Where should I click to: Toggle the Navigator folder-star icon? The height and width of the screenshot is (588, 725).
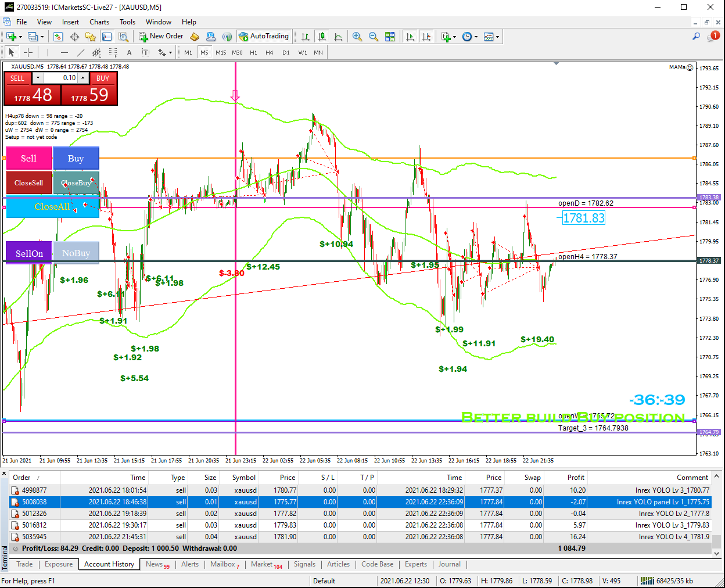click(x=91, y=37)
